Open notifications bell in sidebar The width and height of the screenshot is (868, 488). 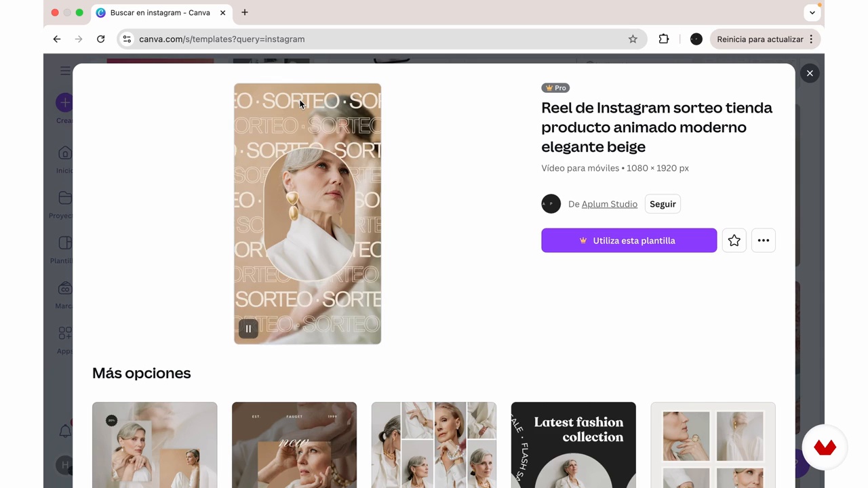(66, 431)
